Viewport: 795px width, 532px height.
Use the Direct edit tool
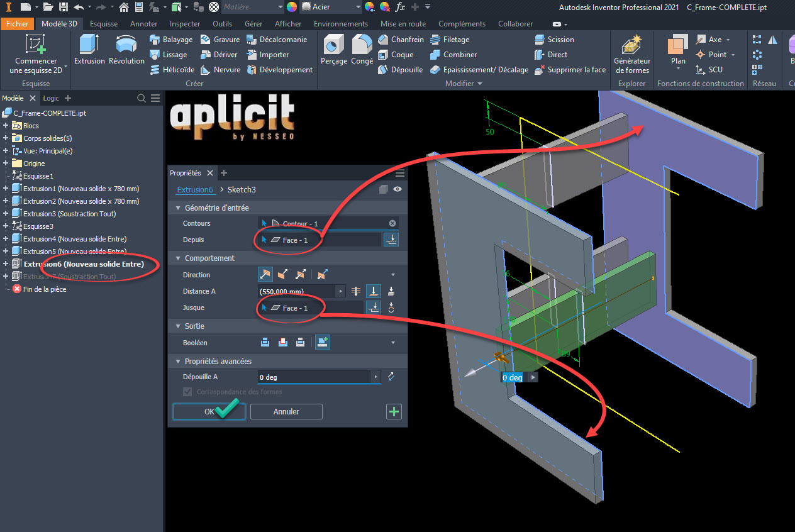[x=551, y=55]
